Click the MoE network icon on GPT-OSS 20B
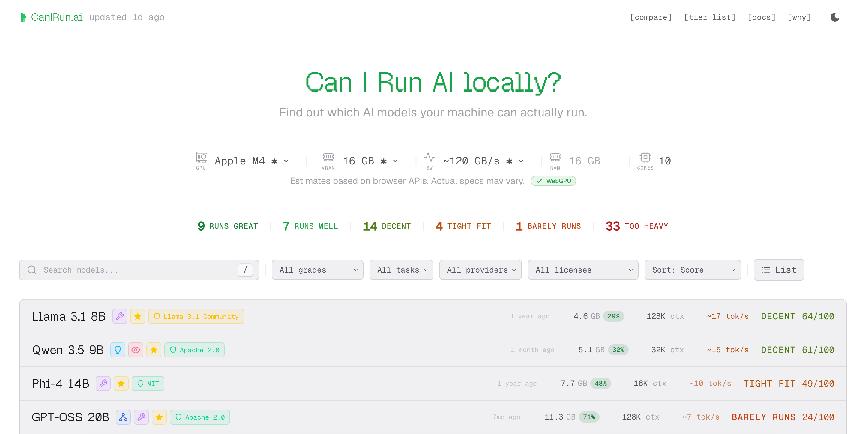This screenshot has height=434, width=868. pyautogui.click(x=123, y=417)
